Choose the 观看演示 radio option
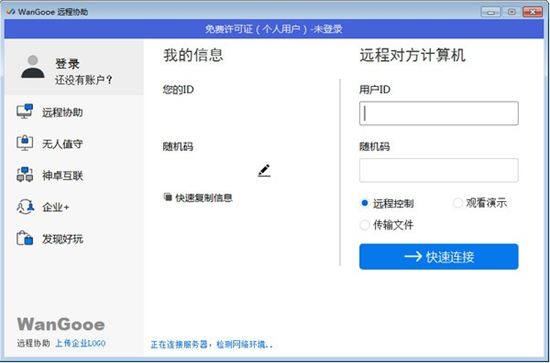Viewport: 550px width, 363px height. click(x=457, y=203)
